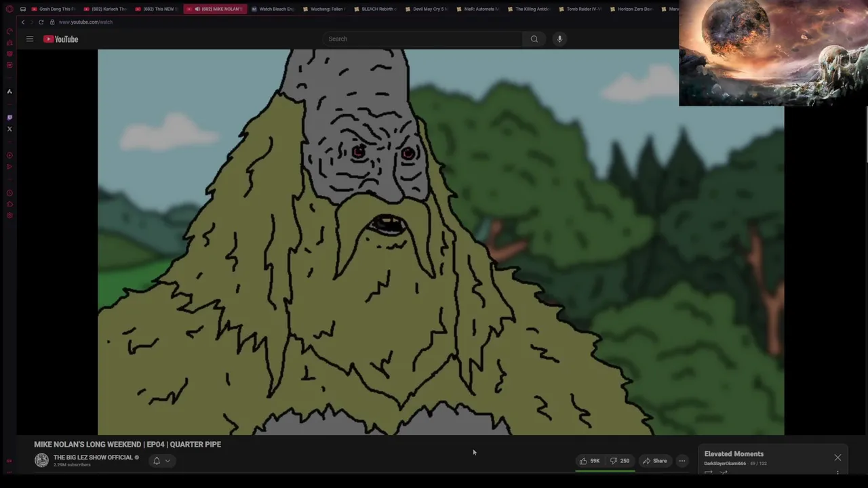
Task: Open the 'BLEACH Rebirth' tab
Action: tap(375, 9)
